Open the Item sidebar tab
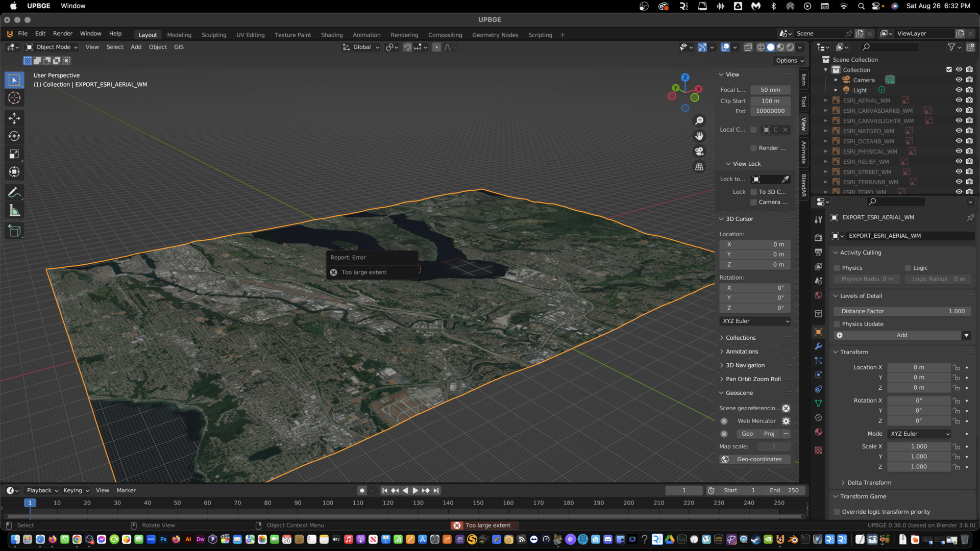980x551 pixels. 804,80
